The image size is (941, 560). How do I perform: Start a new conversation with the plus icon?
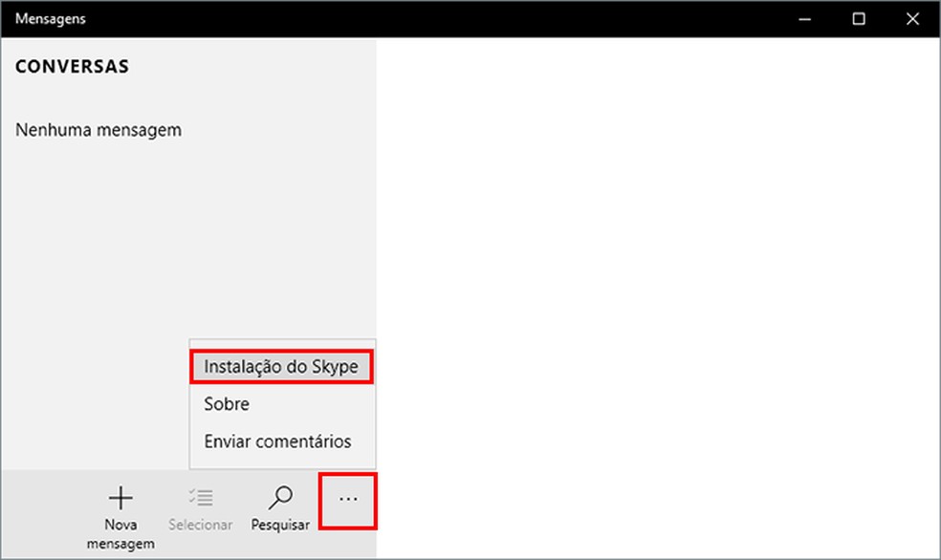coord(120,497)
